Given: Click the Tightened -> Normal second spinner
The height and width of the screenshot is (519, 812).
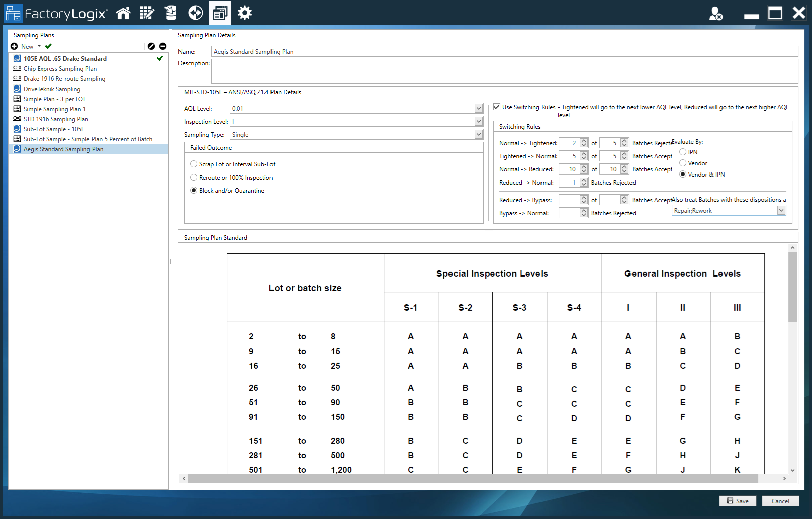Looking at the screenshot, I should (x=624, y=156).
